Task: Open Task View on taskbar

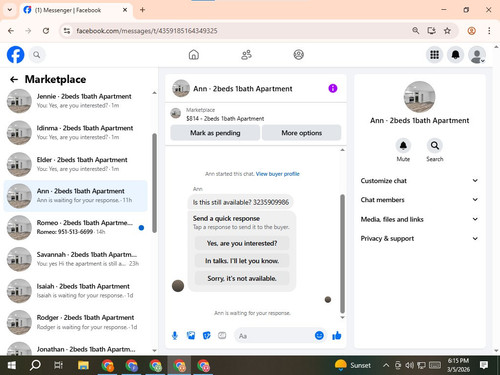Action: pyautogui.click(x=58, y=365)
